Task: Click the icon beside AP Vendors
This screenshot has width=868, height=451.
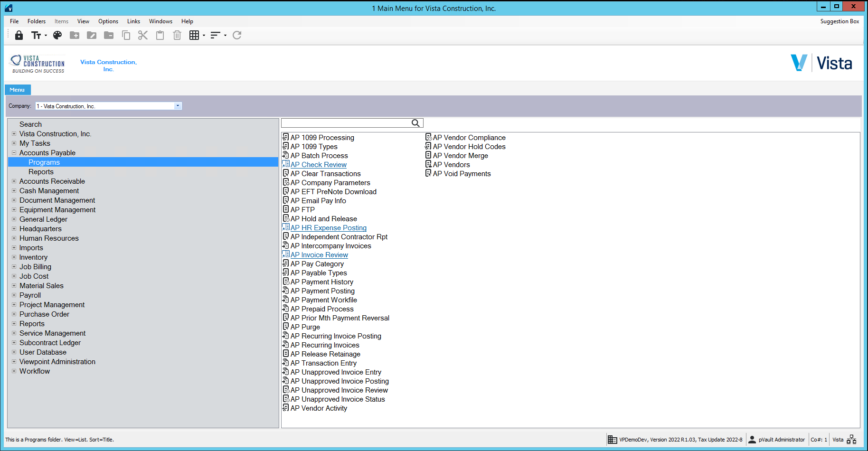Action: pyautogui.click(x=428, y=164)
